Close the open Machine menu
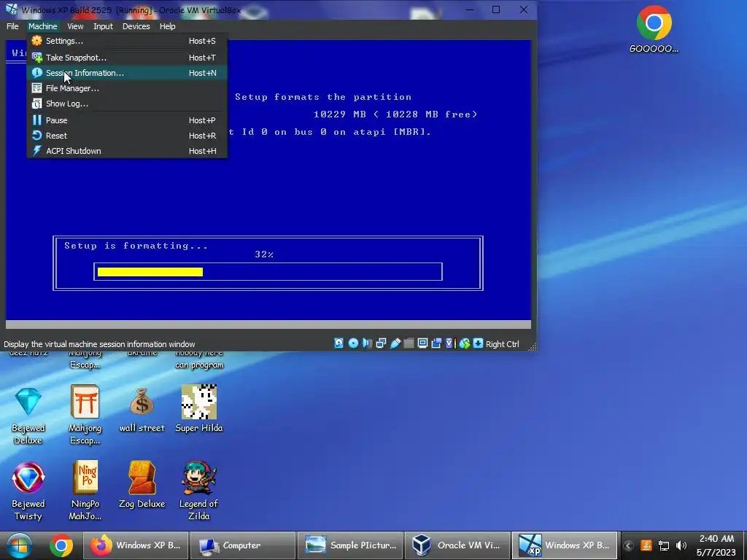Screen dimensions: 747x560 (42, 26)
